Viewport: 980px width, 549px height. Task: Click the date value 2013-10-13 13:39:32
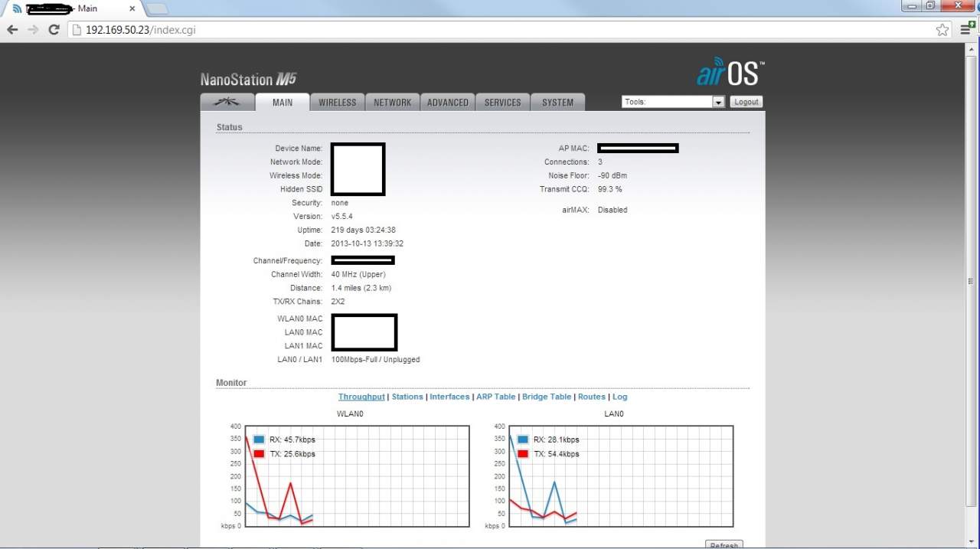pyautogui.click(x=367, y=244)
